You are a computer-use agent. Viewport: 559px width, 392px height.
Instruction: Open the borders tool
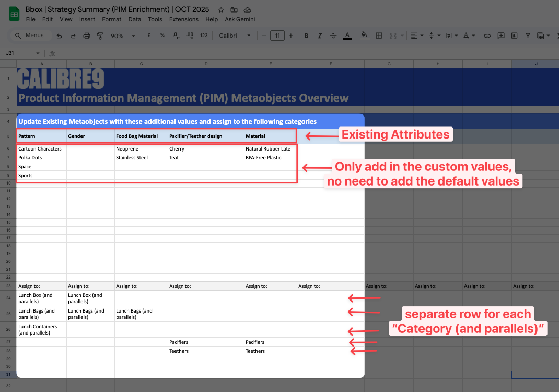[x=379, y=36]
